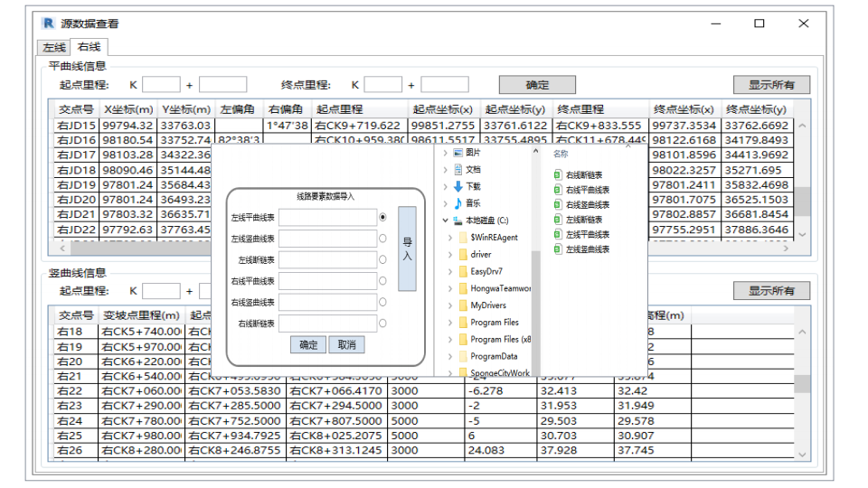Viewport: 868px width, 488px height.
Task: Switch to the 左线 tab
Action: pyautogui.click(x=54, y=48)
